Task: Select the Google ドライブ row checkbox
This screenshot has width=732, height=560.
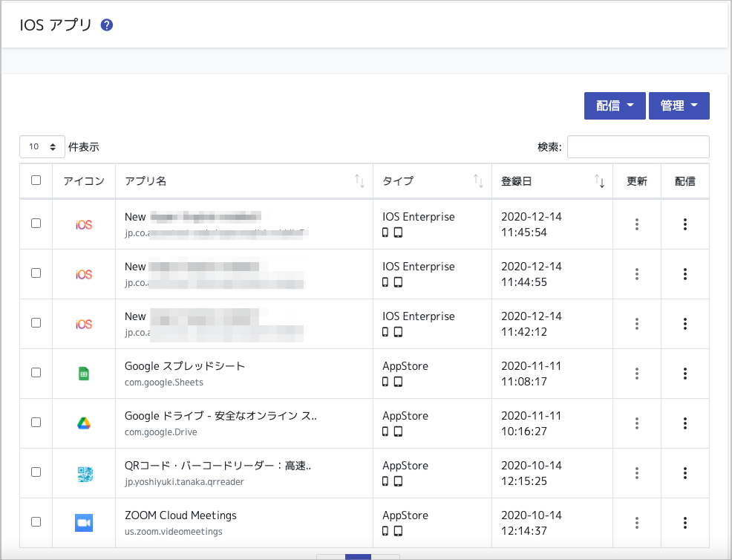Action: [x=36, y=422]
